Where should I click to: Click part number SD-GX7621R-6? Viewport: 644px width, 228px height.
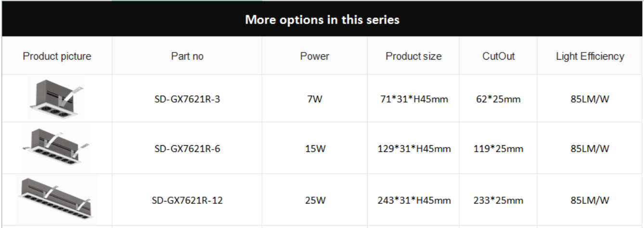[187, 149]
